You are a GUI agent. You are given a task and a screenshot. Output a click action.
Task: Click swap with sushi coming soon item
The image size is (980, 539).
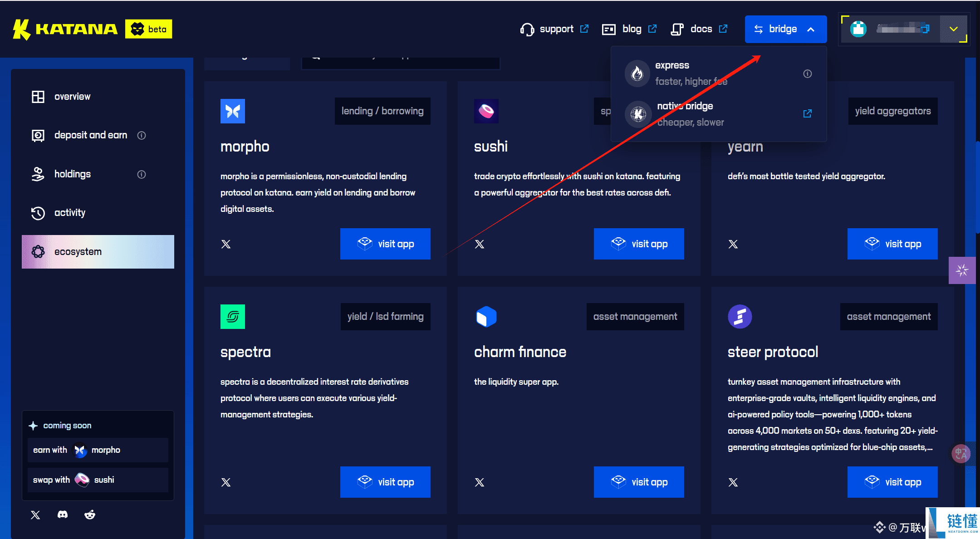click(x=98, y=480)
